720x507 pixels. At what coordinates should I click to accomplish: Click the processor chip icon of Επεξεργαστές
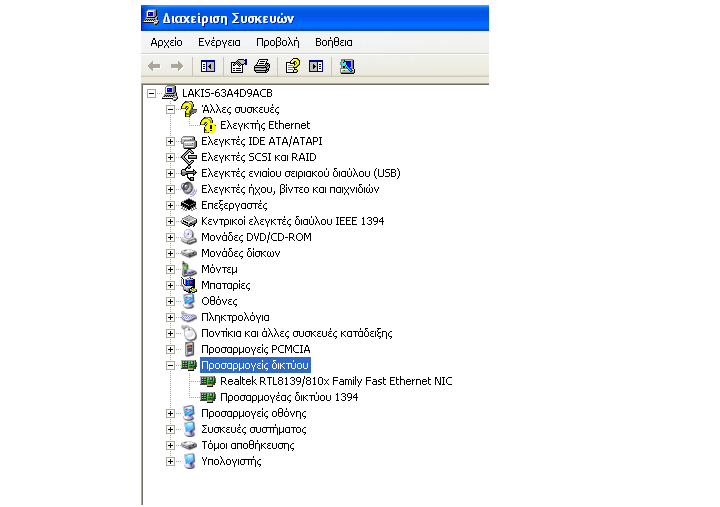coord(189,205)
